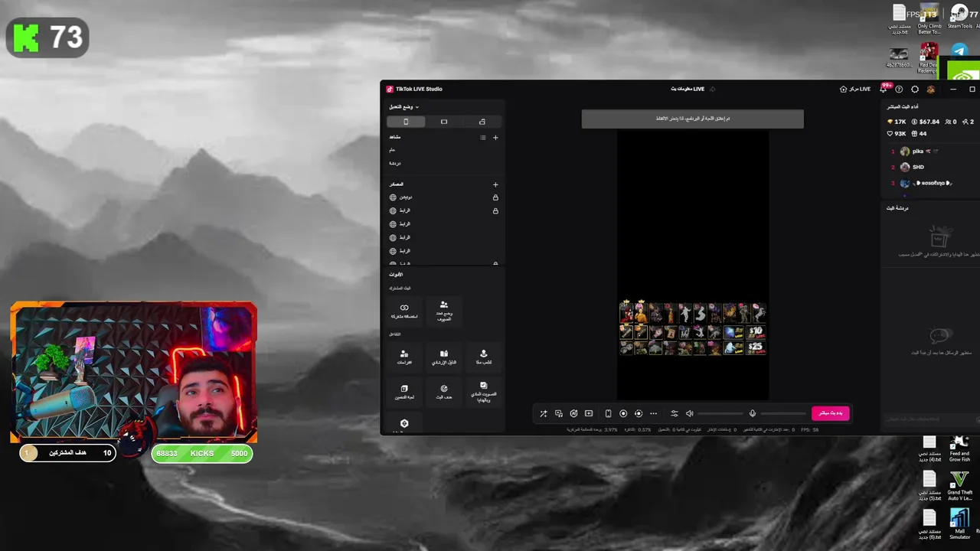Open the Grand Theft Auto V desktop icon
The height and width of the screenshot is (551, 980).
(959, 486)
